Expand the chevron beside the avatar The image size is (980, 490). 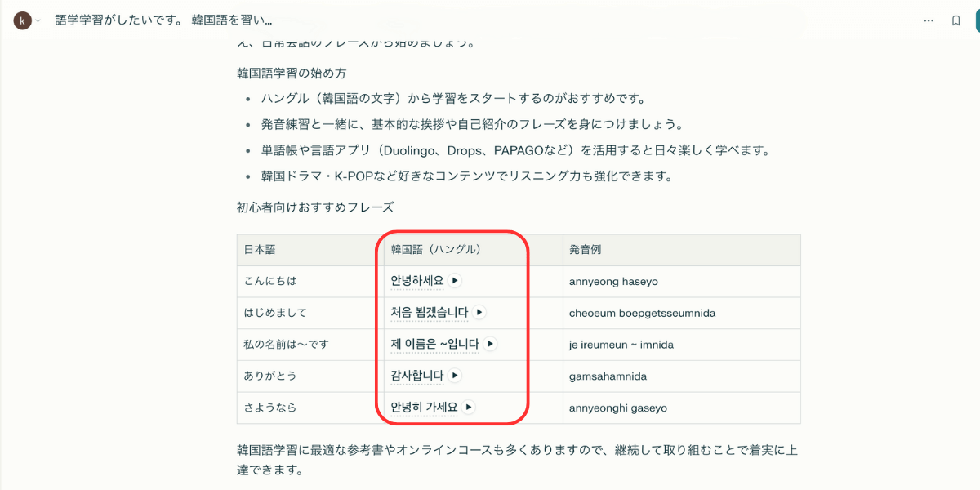[x=38, y=20]
